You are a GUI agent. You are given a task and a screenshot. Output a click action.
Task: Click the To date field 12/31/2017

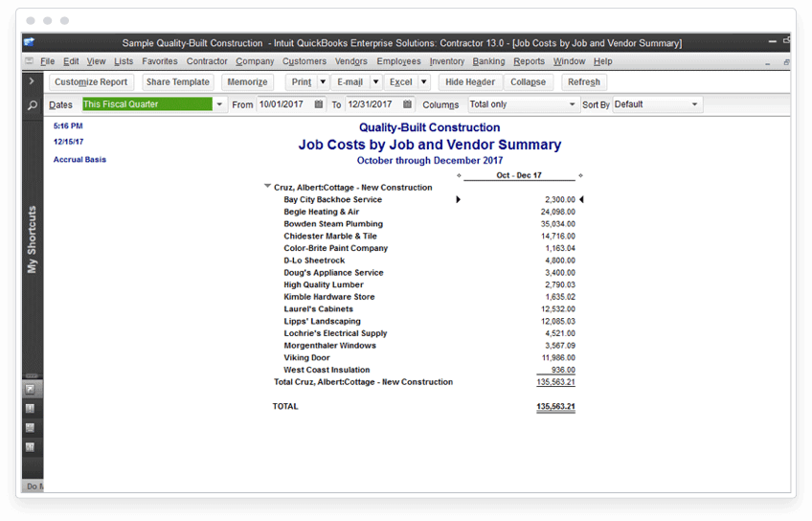click(x=373, y=104)
